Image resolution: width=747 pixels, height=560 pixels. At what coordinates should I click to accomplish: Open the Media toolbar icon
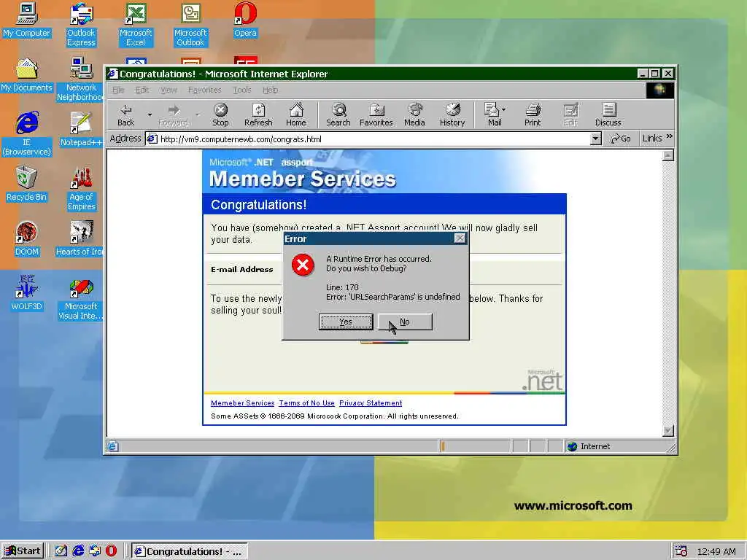(x=414, y=114)
